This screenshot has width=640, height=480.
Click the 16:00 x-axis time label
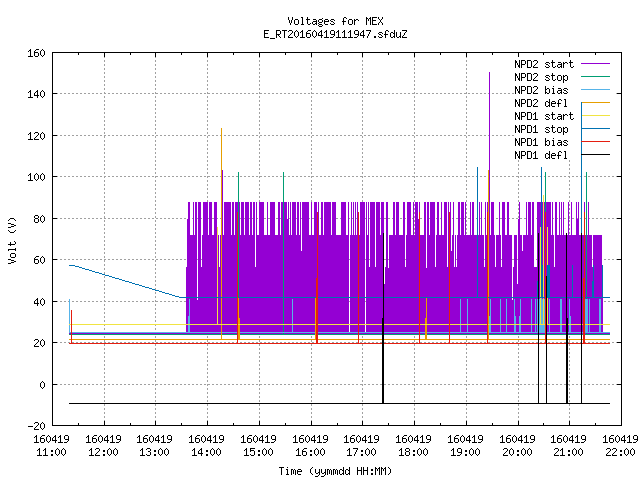[x=311, y=452]
